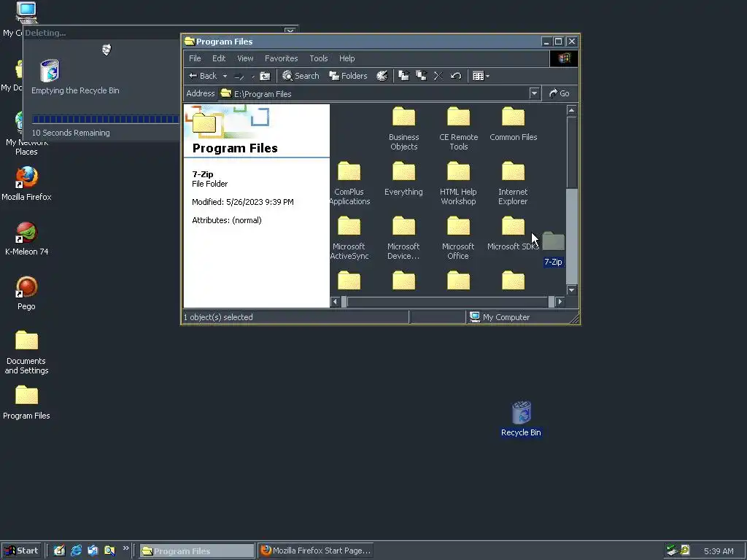
Task: Select Program Files desktop folder
Action: coord(26,402)
